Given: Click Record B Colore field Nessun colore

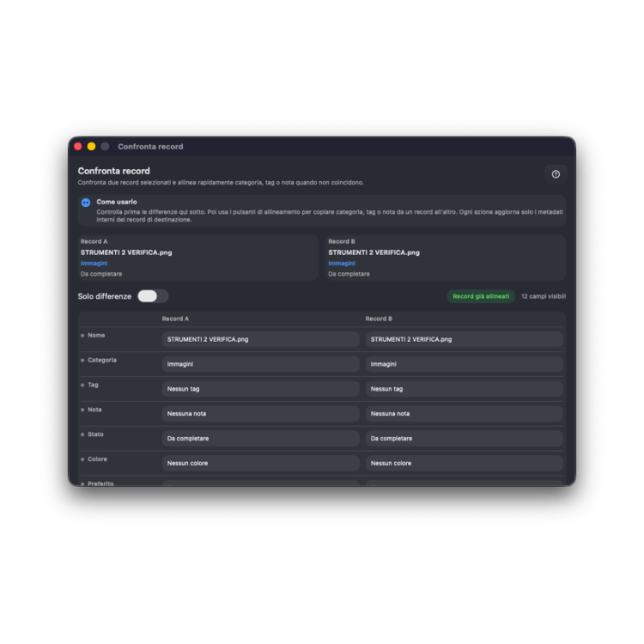Looking at the screenshot, I should pyautogui.click(x=464, y=463).
